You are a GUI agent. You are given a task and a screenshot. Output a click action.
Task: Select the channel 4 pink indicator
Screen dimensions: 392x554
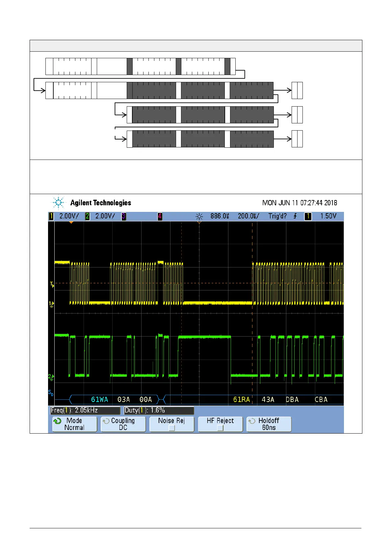coord(160,216)
